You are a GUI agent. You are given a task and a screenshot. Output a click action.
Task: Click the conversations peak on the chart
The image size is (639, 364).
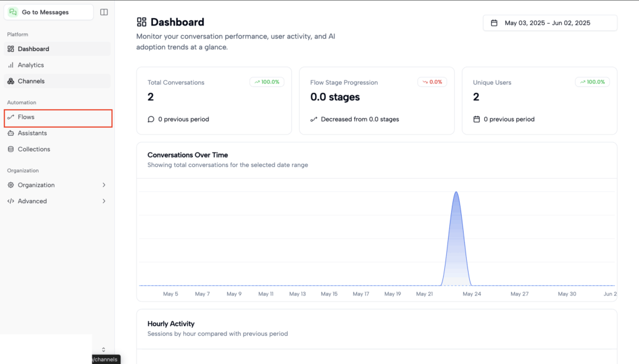[x=456, y=193]
